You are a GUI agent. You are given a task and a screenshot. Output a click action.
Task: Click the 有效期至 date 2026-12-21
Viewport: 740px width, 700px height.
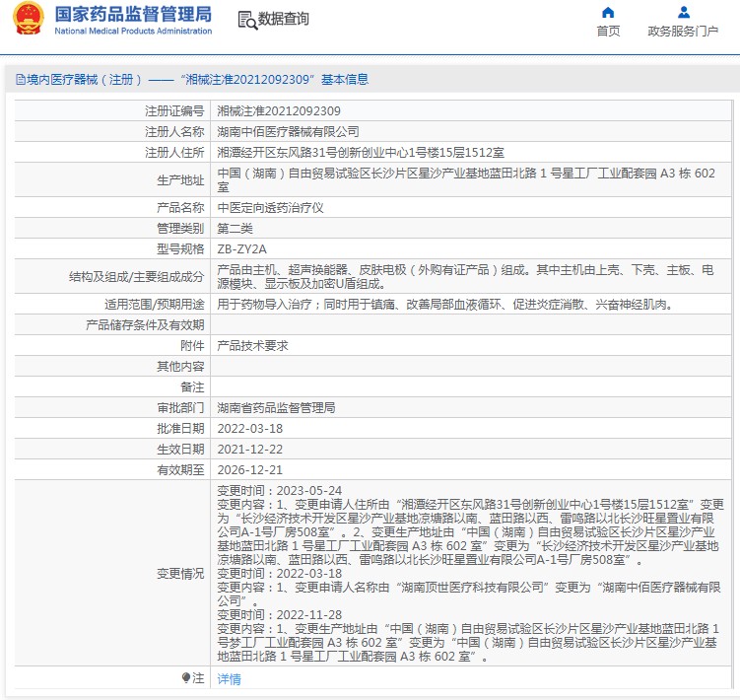tap(249, 470)
